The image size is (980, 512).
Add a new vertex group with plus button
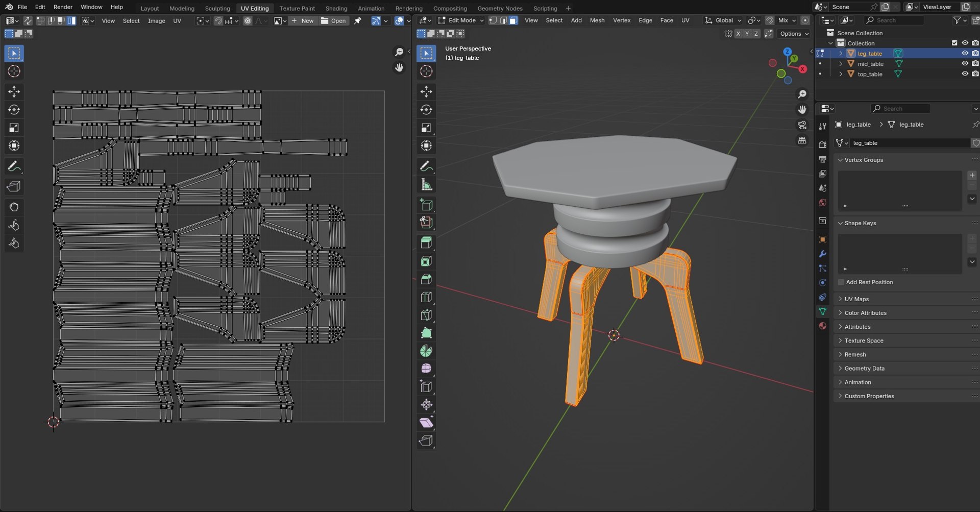click(x=972, y=175)
